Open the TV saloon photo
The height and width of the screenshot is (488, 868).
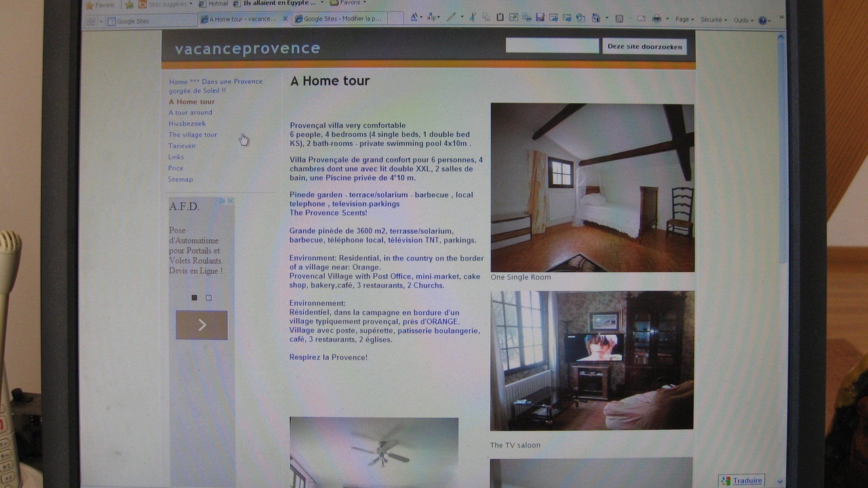592,361
